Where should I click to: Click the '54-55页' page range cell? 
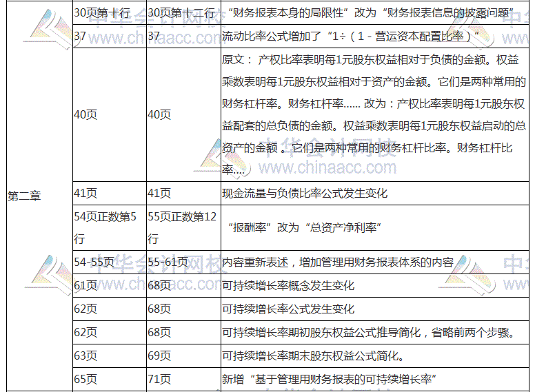(94, 262)
